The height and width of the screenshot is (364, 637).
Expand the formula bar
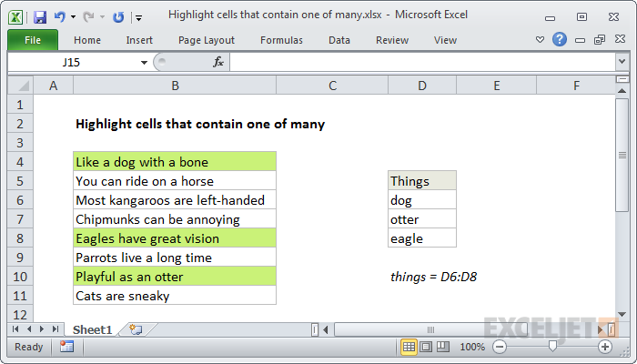622,62
